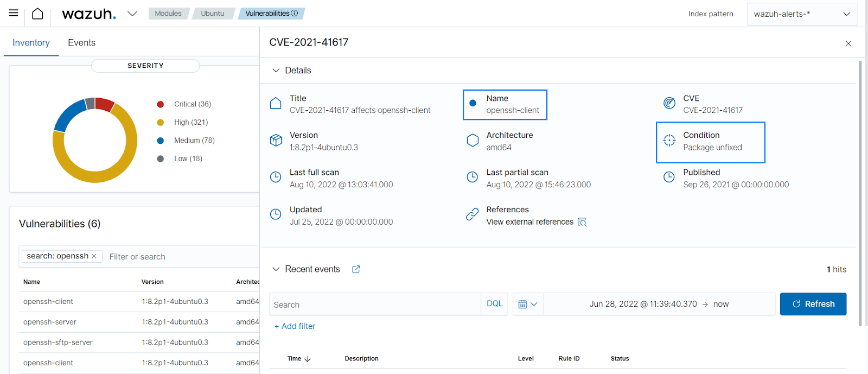Click the Title house icon
The image size is (868, 374).
point(276,103)
